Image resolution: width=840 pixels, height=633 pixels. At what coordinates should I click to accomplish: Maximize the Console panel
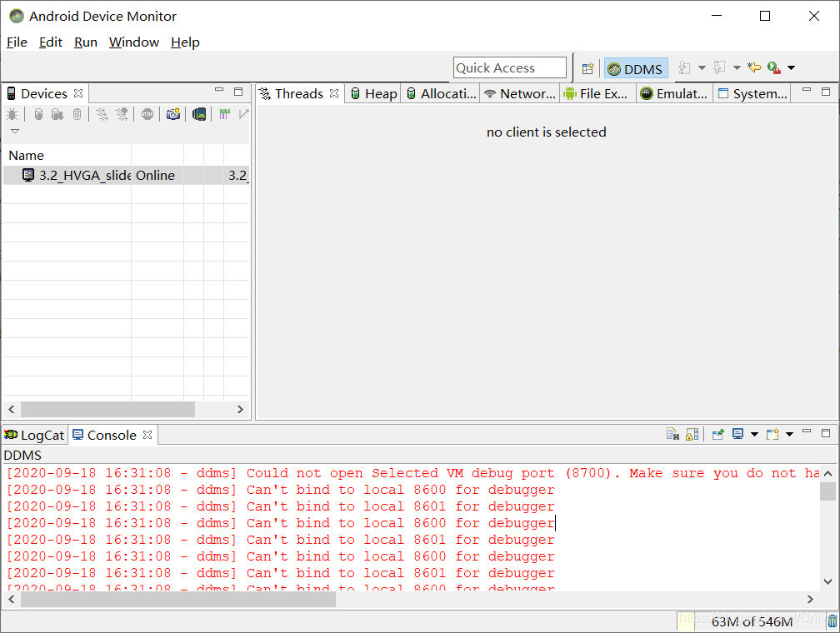click(826, 433)
